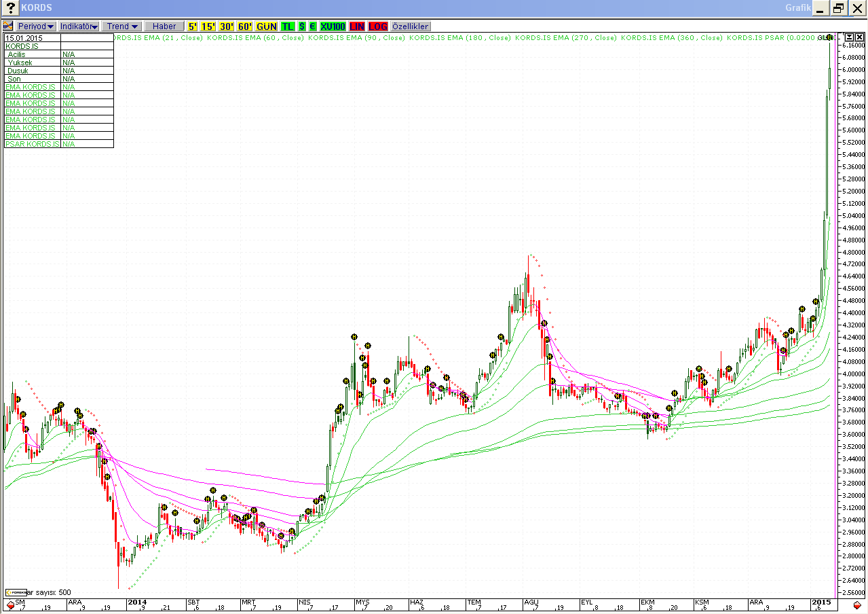Click the chart icon left of Periyod
The width and height of the screenshot is (868, 614).
click(x=8, y=26)
